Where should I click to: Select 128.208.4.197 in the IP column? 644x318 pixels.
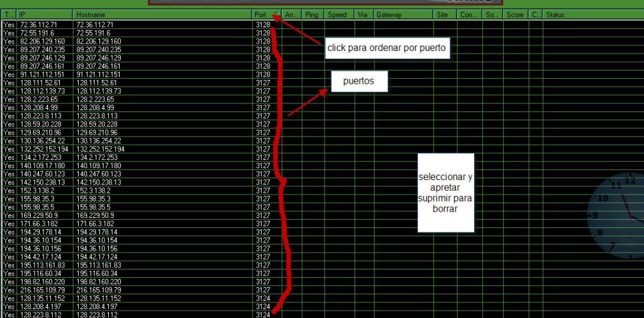(x=40, y=307)
